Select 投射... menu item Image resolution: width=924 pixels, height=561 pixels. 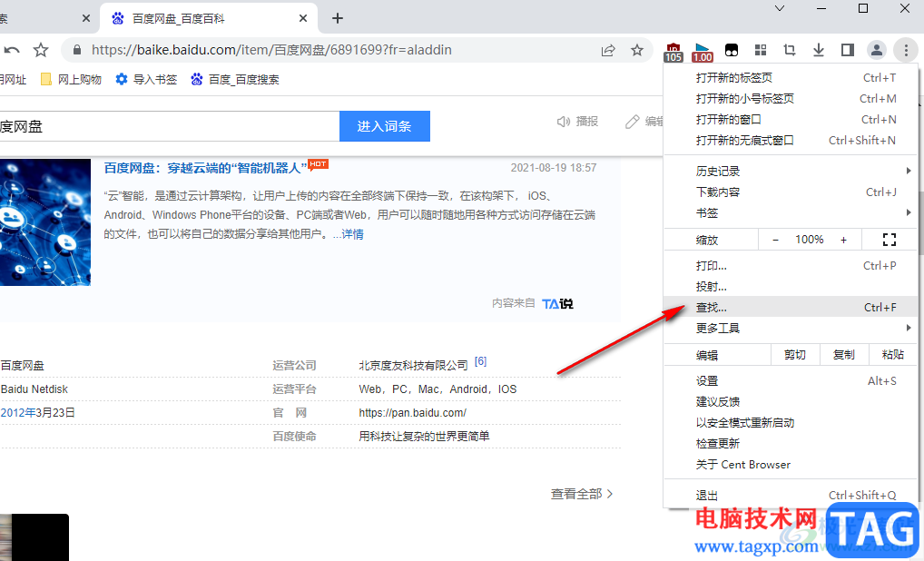[x=791, y=286]
